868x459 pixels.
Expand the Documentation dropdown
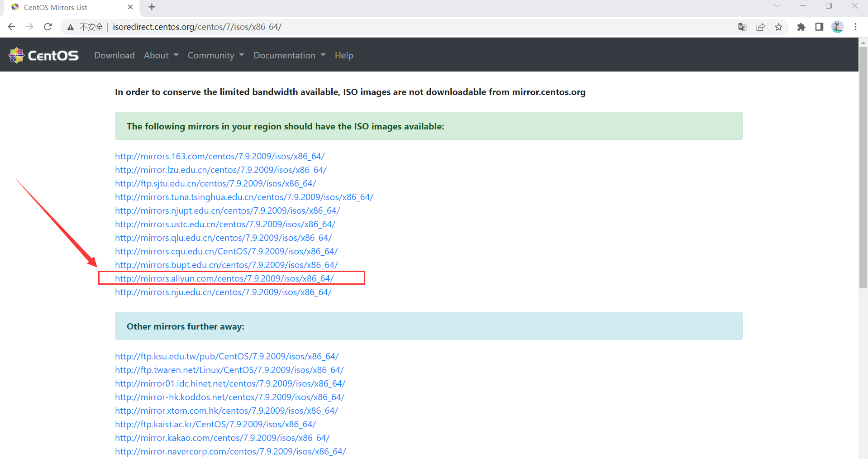pyautogui.click(x=290, y=55)
